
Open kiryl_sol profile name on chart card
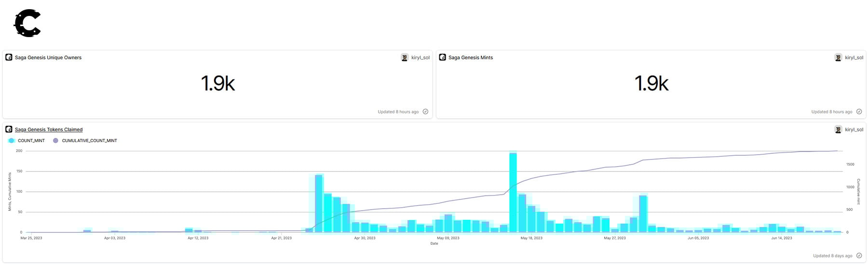pos(854,130)
